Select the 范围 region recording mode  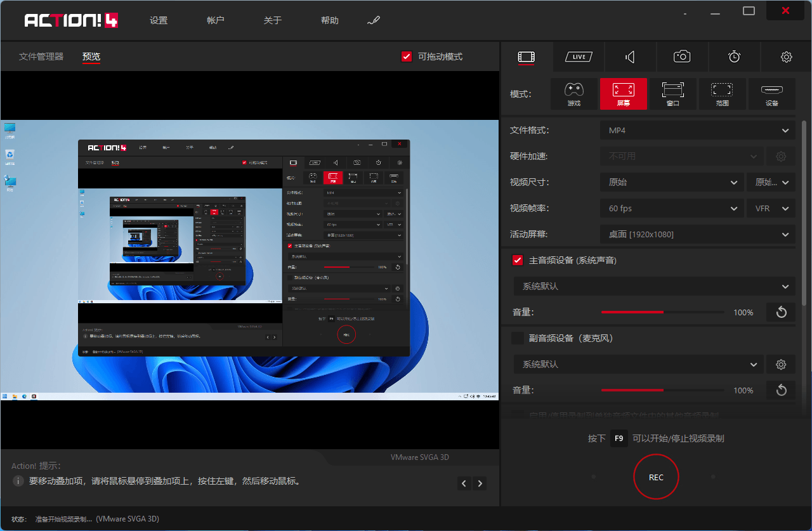pos(722,94)
